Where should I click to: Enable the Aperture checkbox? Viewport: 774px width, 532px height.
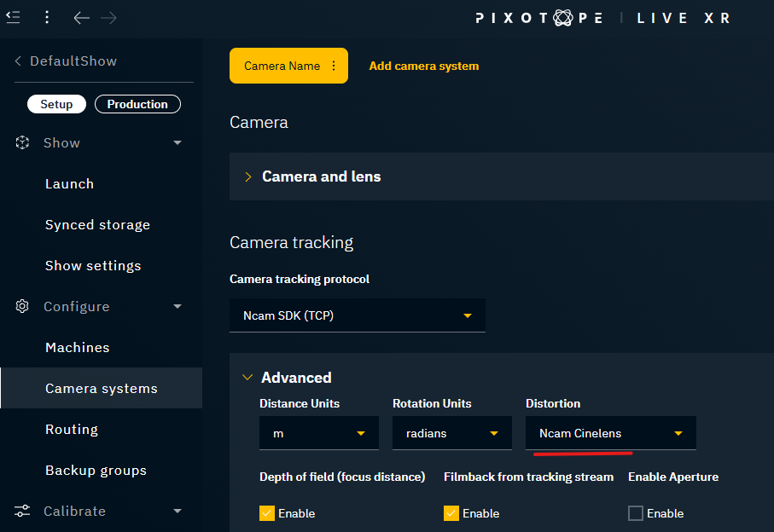(636, 513)
